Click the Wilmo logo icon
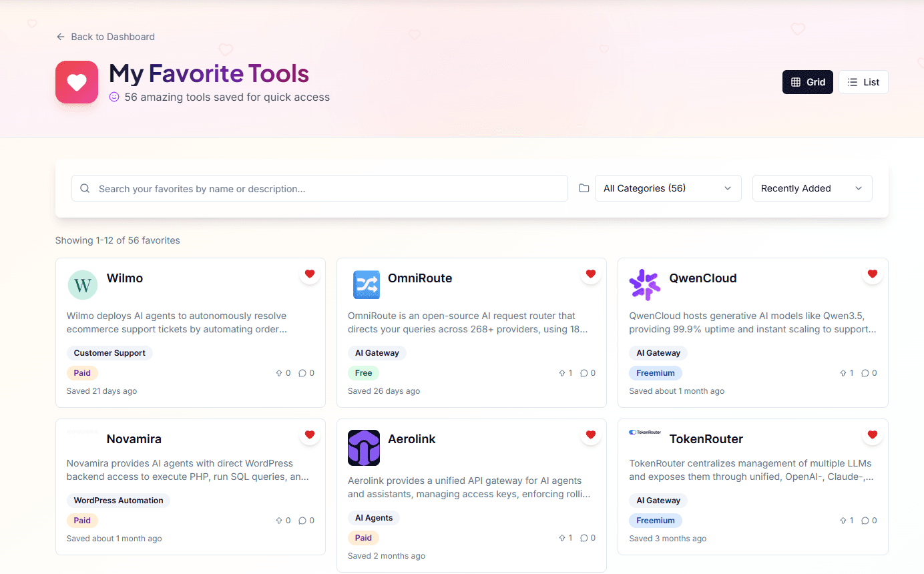 pos(83,285)
